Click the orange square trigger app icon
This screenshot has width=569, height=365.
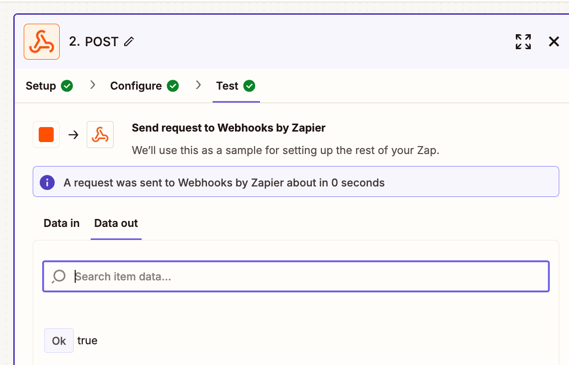click(46, 135)
